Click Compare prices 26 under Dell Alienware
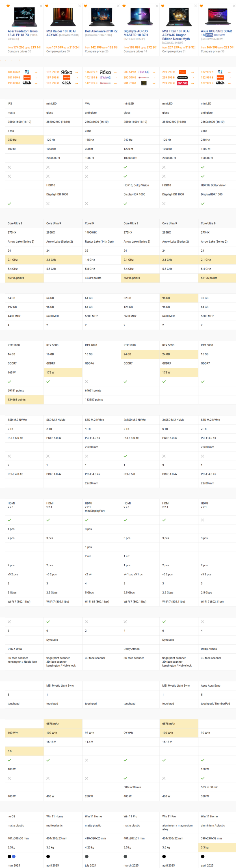The width and height of the screenshot is (236, 868). coord(97,52)
